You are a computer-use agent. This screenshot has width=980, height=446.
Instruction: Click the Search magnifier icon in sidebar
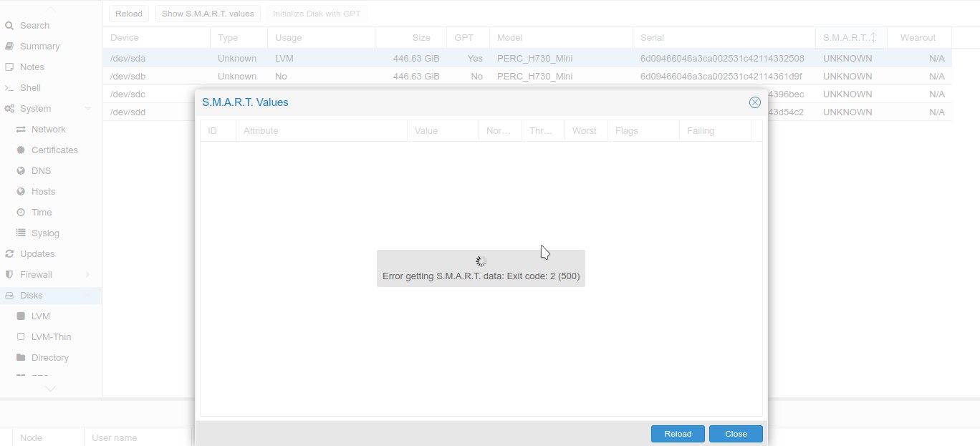pos(9,26)
